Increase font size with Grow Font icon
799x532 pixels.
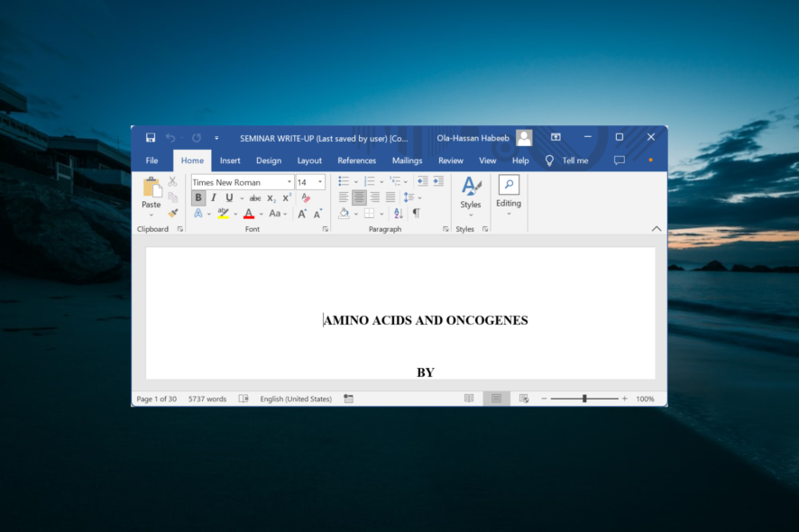301,214
